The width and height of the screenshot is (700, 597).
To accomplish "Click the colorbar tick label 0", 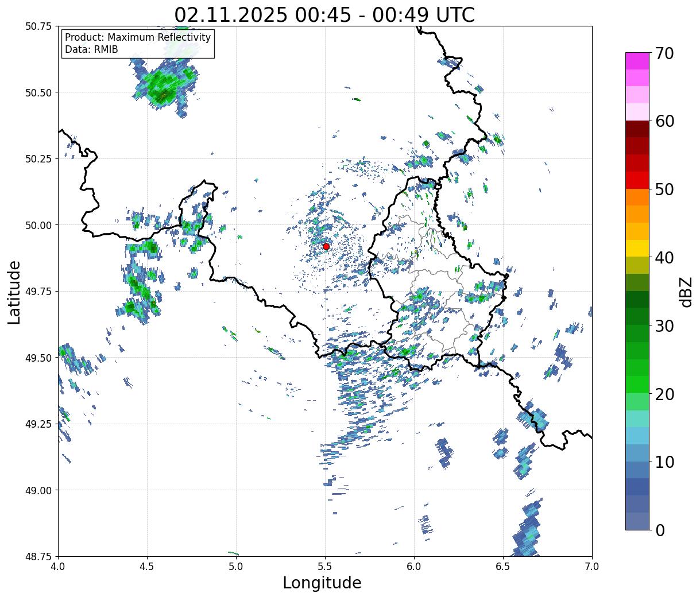I will point(660,530).
